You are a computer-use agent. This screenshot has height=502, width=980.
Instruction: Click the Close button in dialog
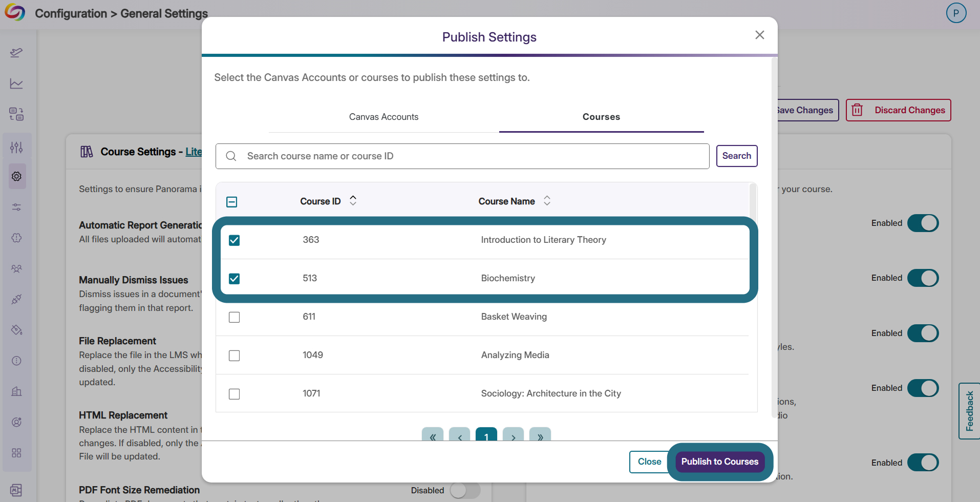[x=649, y=462]
